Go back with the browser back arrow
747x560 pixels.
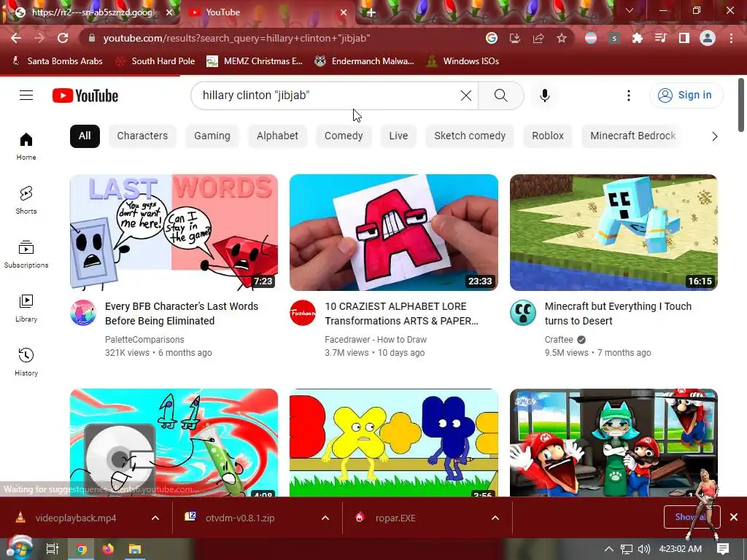[x=16, y=38]
